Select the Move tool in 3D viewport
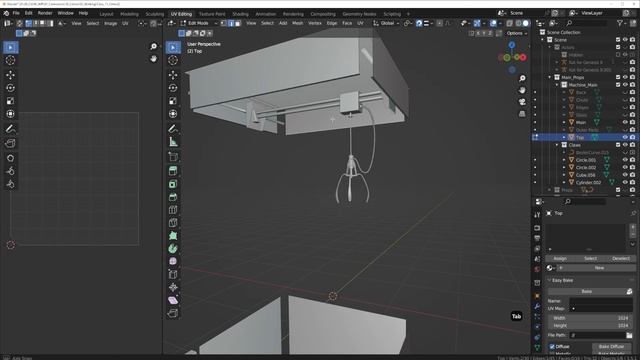Image resolution: width=640 pixels, height=360 pixels. click(173, 75)
